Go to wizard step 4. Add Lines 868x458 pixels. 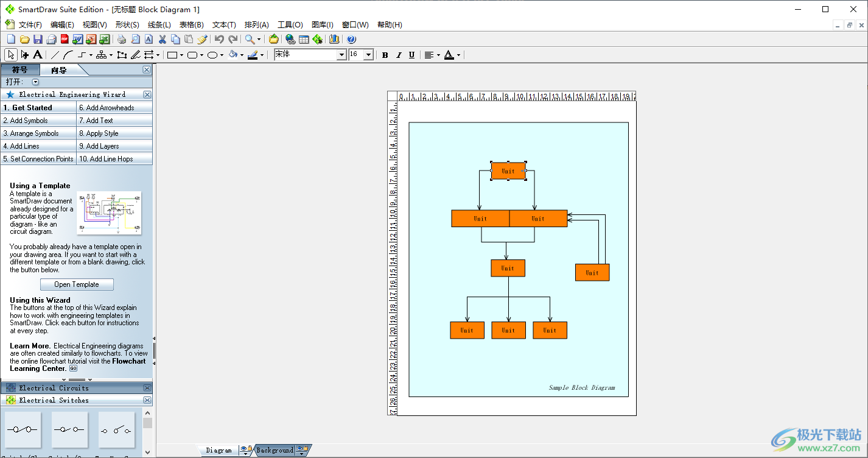click(38, 146)
